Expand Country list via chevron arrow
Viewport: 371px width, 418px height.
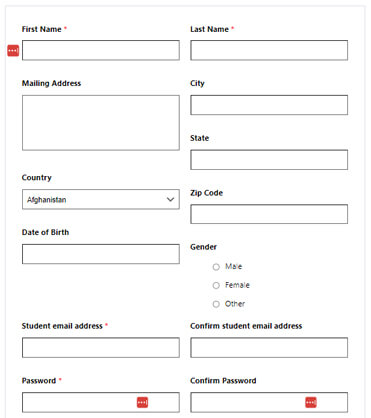click(170, 200)
